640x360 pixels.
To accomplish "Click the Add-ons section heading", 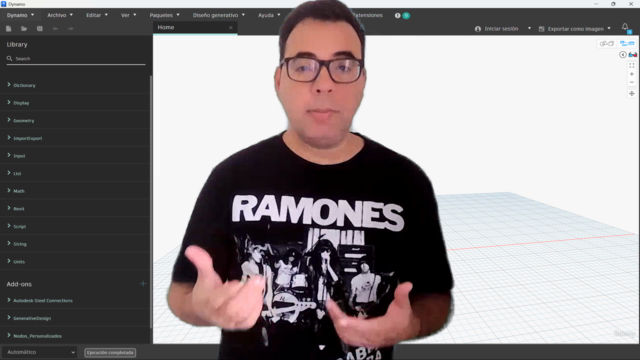I will (x=19, y=284).
